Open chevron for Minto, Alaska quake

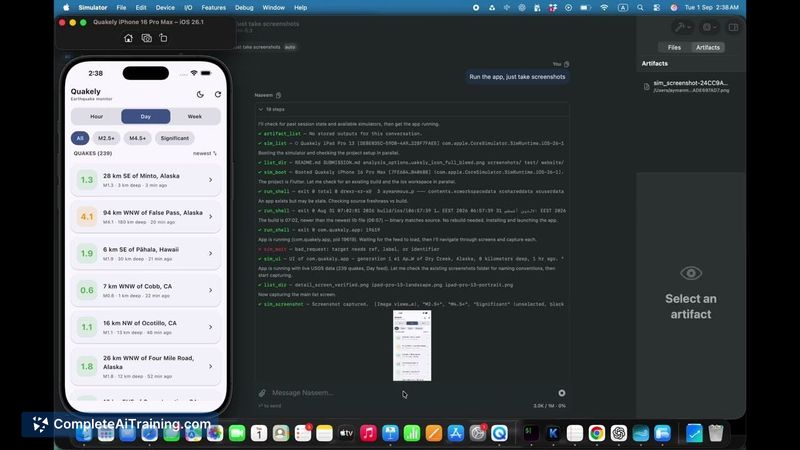coord(210,180)
